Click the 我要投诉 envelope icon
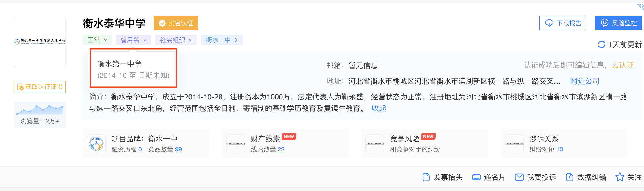The image size is (644, 191). [519, 177]
